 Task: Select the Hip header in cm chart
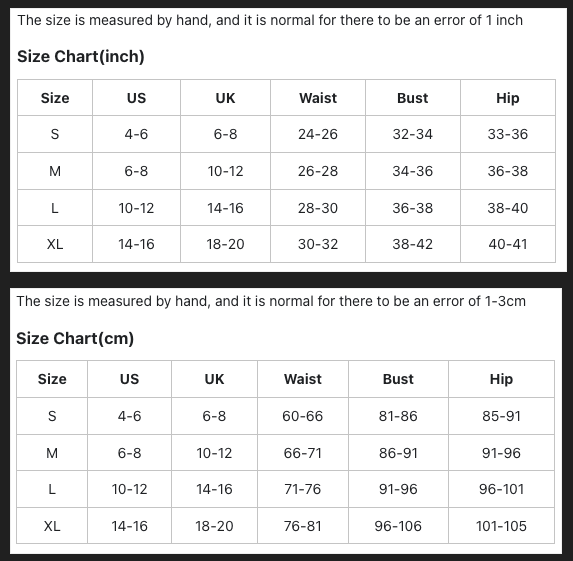(501, 379)
